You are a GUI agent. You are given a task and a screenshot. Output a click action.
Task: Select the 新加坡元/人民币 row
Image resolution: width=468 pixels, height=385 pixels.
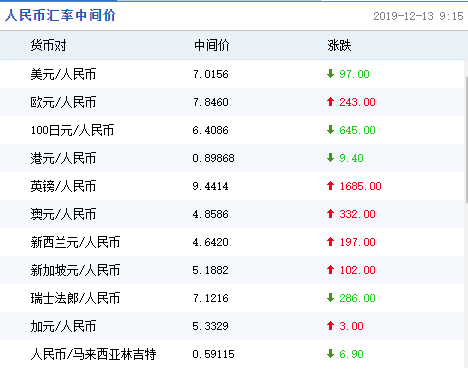pyautogui.click(x=232, y=270)
